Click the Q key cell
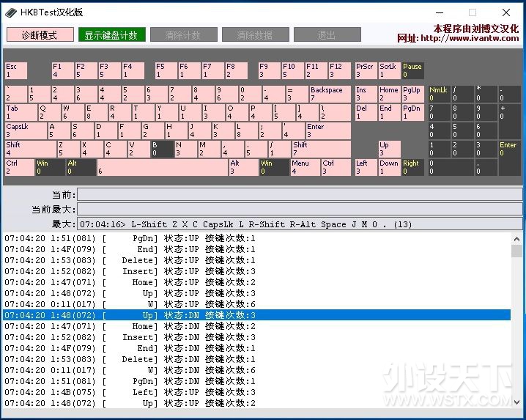This screenshot has height=420, width=526. coord(50,112)
